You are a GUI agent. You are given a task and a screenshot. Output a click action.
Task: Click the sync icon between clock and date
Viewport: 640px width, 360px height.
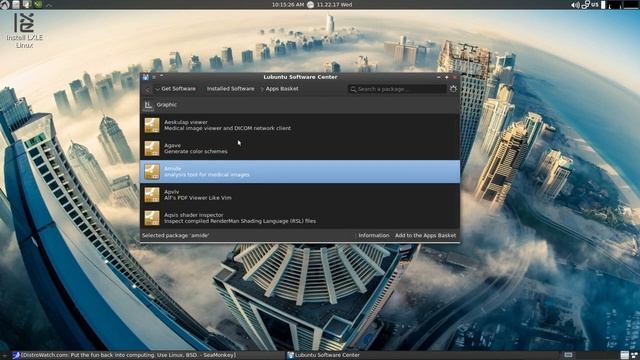click(x=310, y=5)
